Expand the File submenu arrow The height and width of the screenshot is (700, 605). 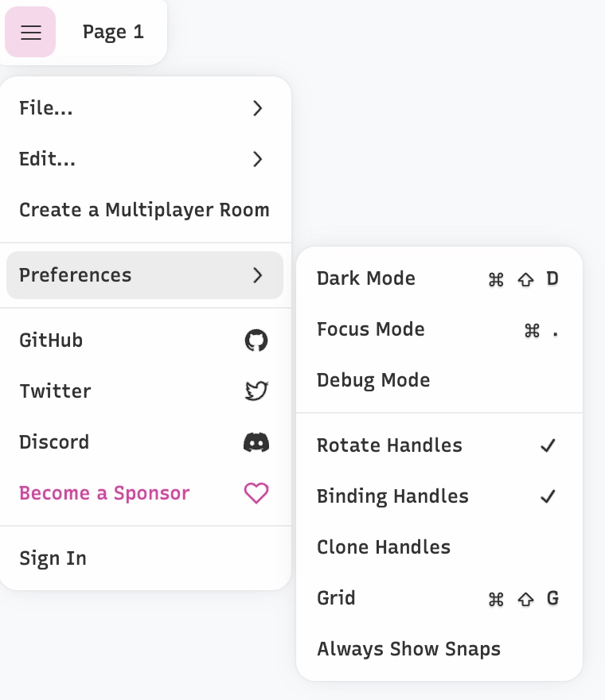pyautogui.click(x=257, y=108)
